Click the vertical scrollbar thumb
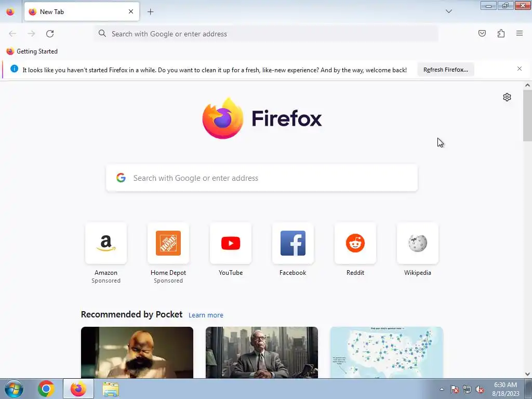Viewport: 532px width, 399px height. (527, 115)
